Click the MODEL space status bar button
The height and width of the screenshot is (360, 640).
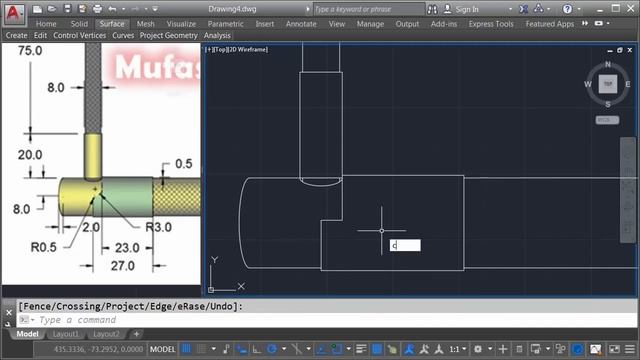click(162, 349)
